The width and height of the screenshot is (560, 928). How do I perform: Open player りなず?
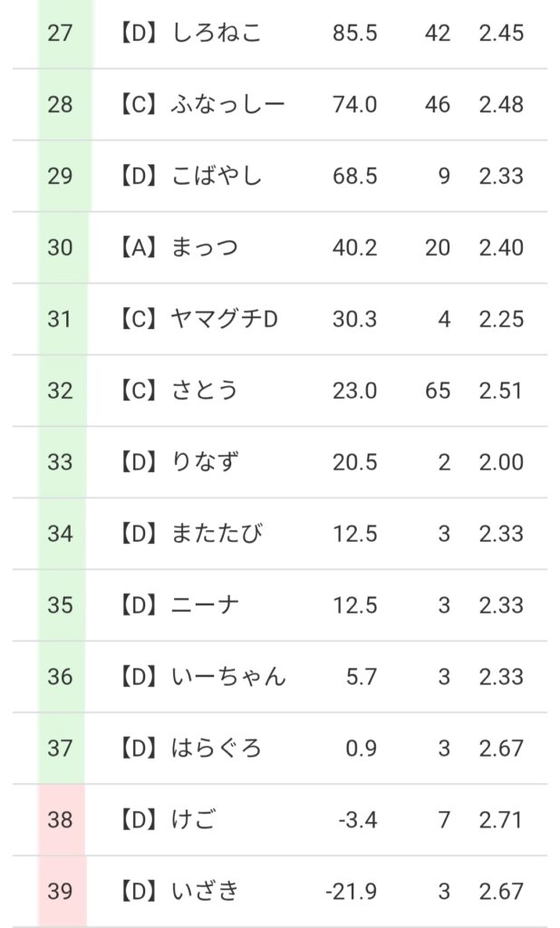pyautogui.click(x=205, y=462)
